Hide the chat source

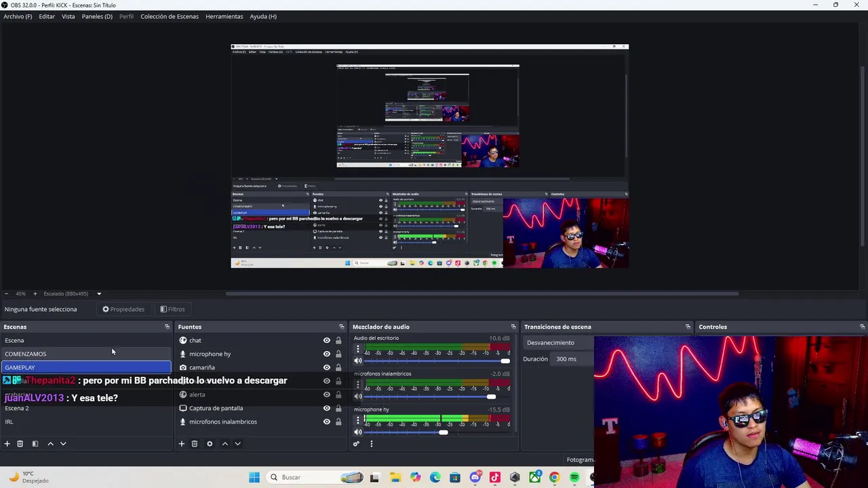click(327, 340)
